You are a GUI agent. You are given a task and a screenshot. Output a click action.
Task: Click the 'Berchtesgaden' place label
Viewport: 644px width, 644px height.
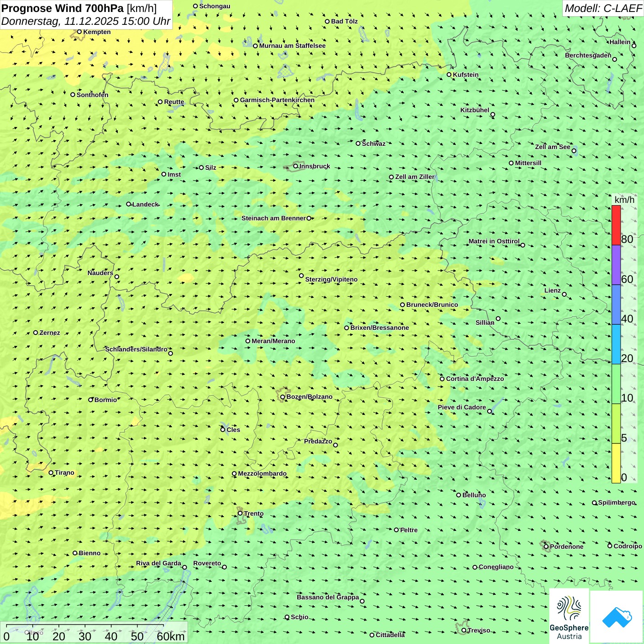coord(588,55)
